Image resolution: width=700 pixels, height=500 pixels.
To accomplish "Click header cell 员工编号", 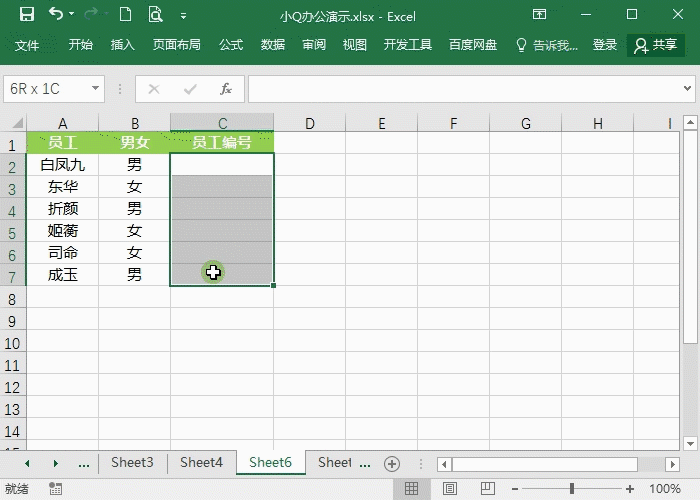I will [222, 143].
